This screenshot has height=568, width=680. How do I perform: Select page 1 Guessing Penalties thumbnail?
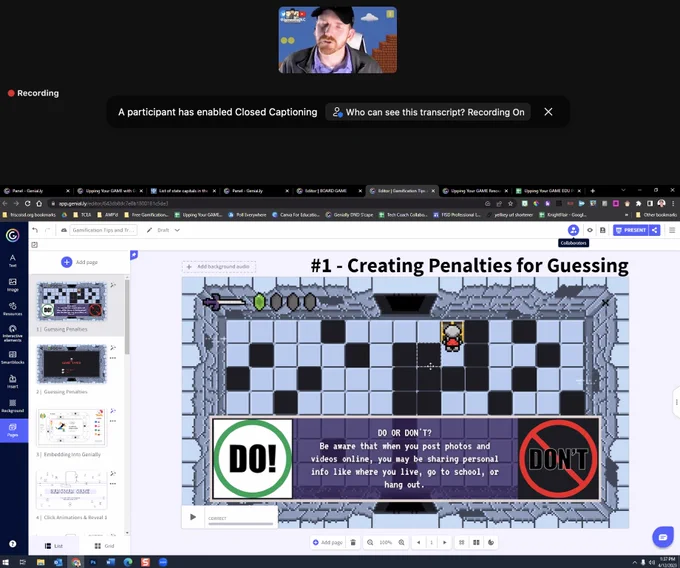[x=72, y=301]
